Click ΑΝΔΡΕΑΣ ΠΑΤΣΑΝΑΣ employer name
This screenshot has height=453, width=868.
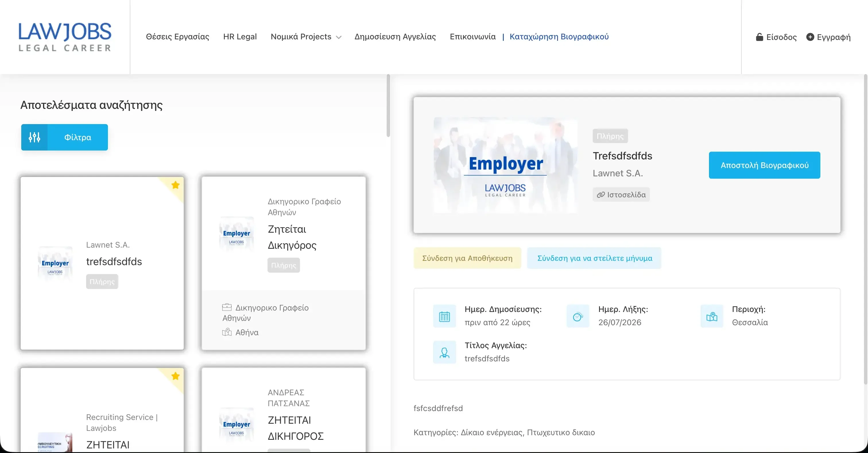[x=289, y=398]
